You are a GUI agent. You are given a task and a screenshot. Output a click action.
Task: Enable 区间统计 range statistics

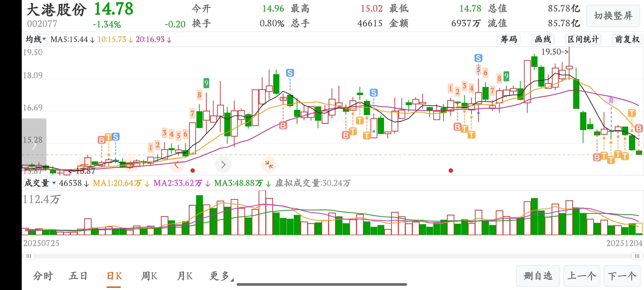tap(583, 39)
